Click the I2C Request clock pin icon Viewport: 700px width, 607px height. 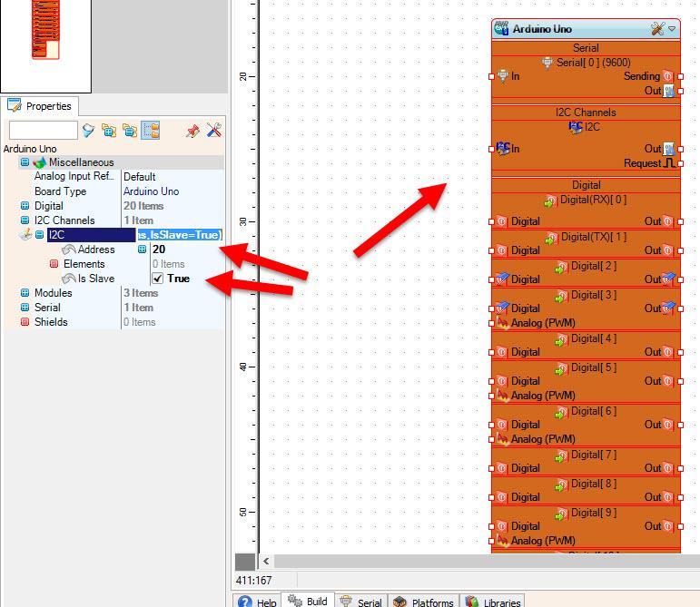pyautogui.click(x=669, y=163)
